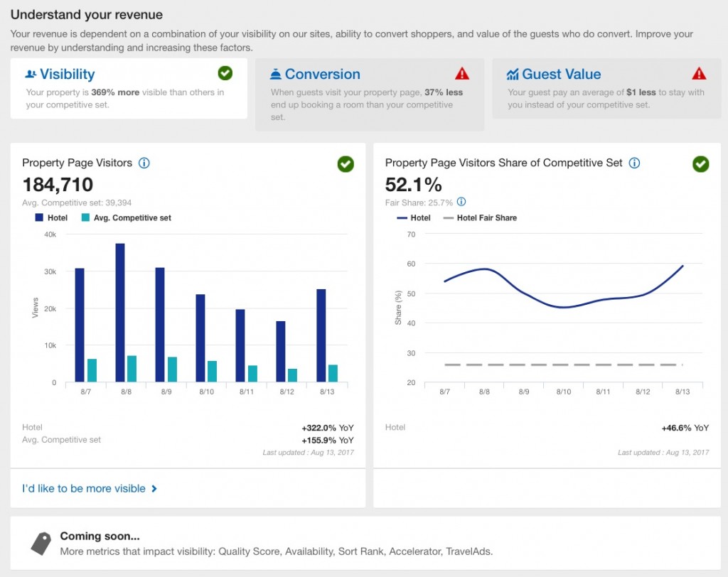Open info icon beside Property Page Visitors
Viewport: 728px width, 577px height.
tap(144, 163)
